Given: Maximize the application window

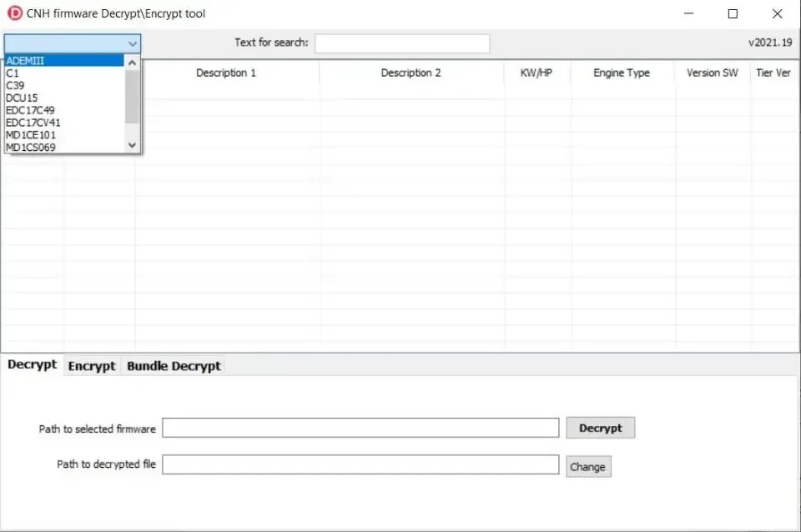Looking at the screenshot, I should 733,13.
